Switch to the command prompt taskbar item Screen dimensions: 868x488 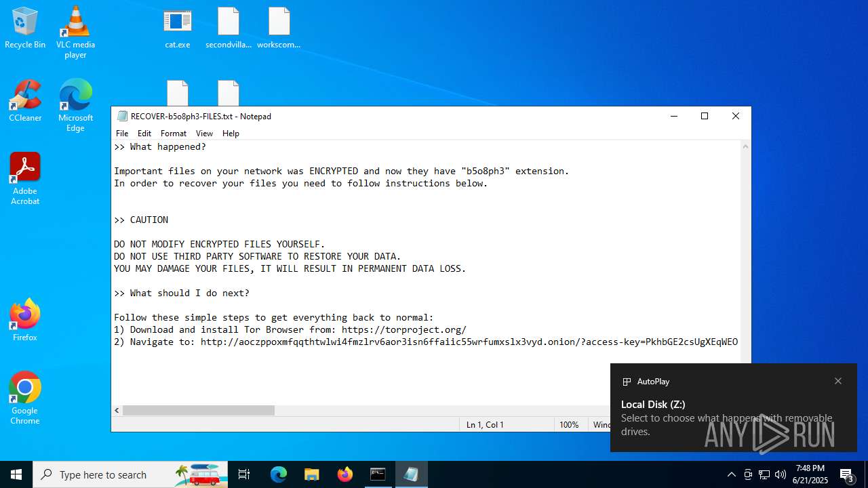tap(378, 474)
